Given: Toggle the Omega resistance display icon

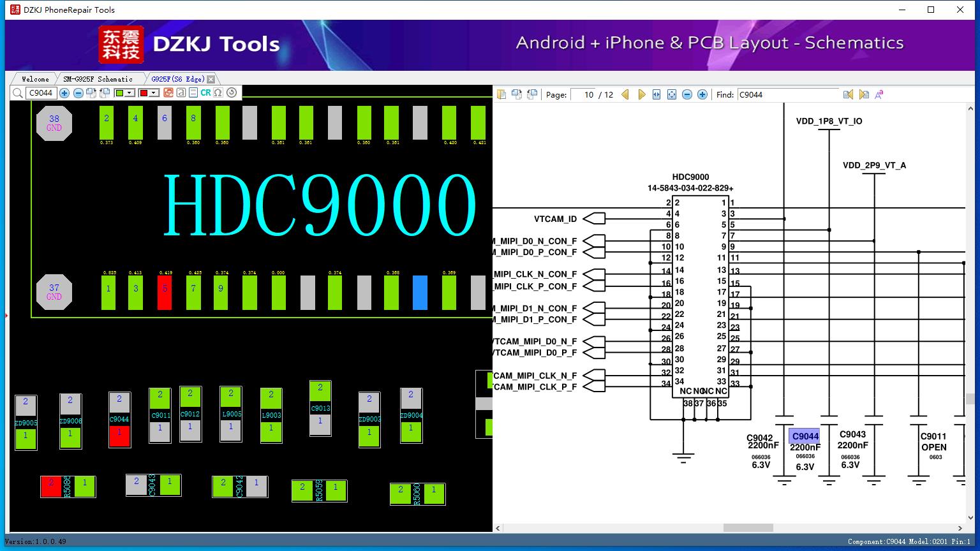Looking at the screenshot, I should click(x=218, y=93).
